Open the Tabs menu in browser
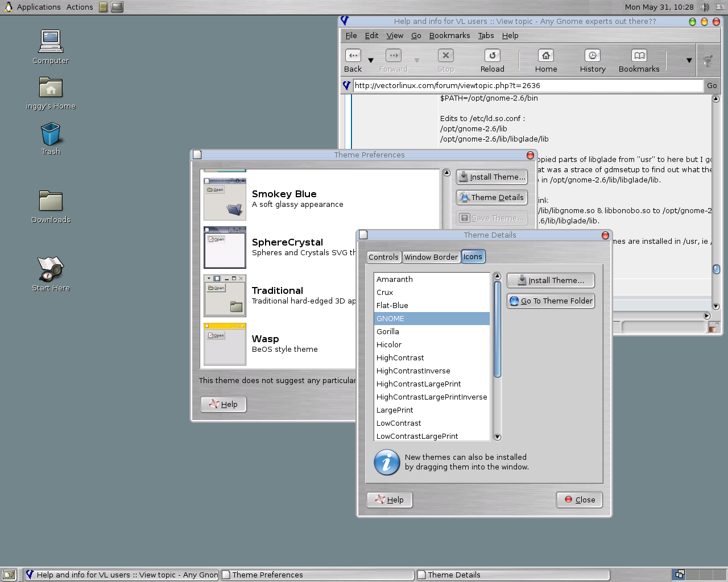Screen dimensions: 728x582 click(x=486, y=35)
